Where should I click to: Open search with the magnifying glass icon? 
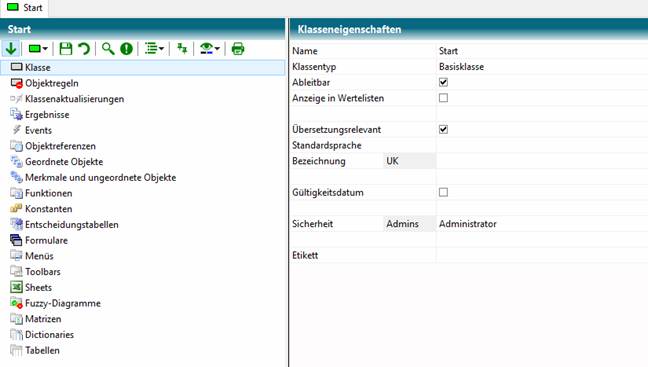[108, 49]
